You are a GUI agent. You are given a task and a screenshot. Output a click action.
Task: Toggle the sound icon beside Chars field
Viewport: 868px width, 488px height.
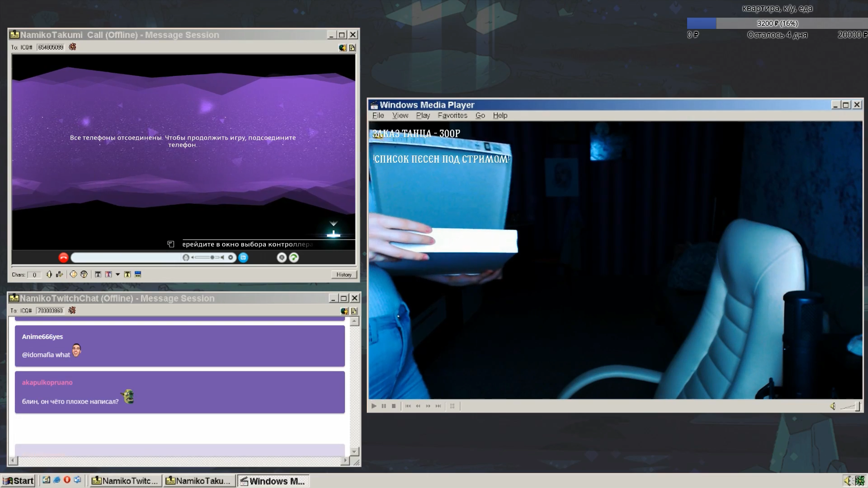coord(49,274)
